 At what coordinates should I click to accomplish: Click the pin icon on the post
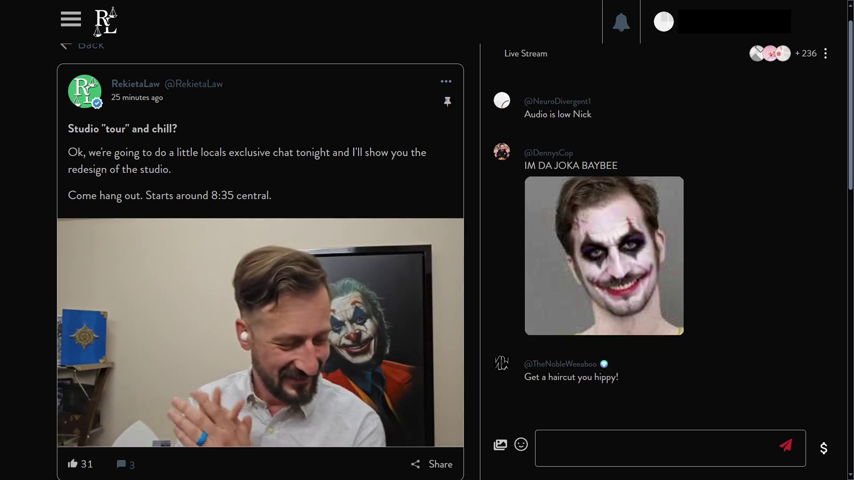[447, 101]
